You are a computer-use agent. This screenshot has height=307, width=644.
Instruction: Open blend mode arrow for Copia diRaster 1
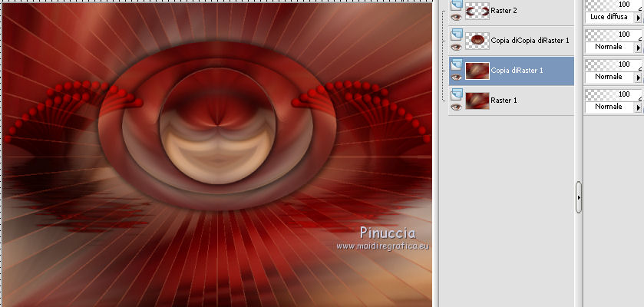(638, 78)
